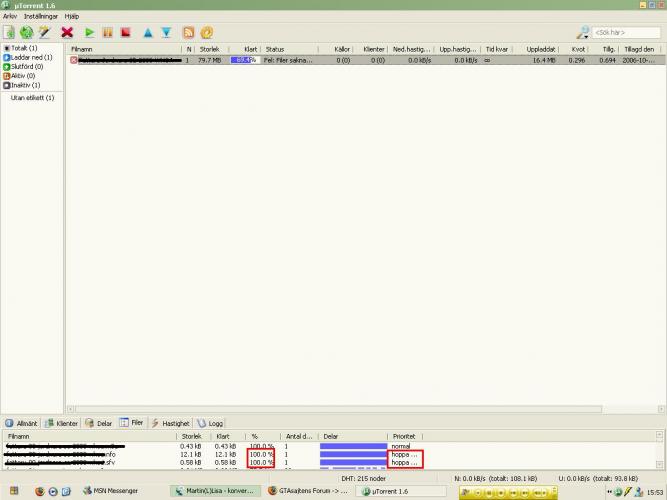Select the Inaktiv category in sidebar
The image size is (667, 500).
[27, 84]
